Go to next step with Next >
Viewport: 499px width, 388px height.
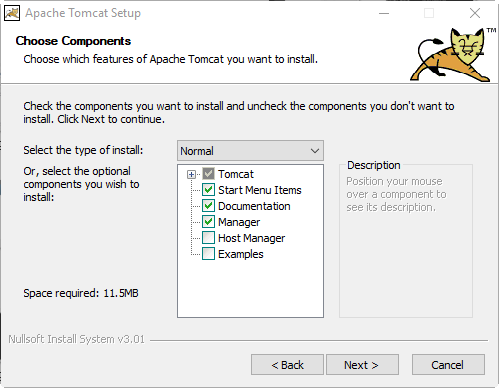[362, 365]
